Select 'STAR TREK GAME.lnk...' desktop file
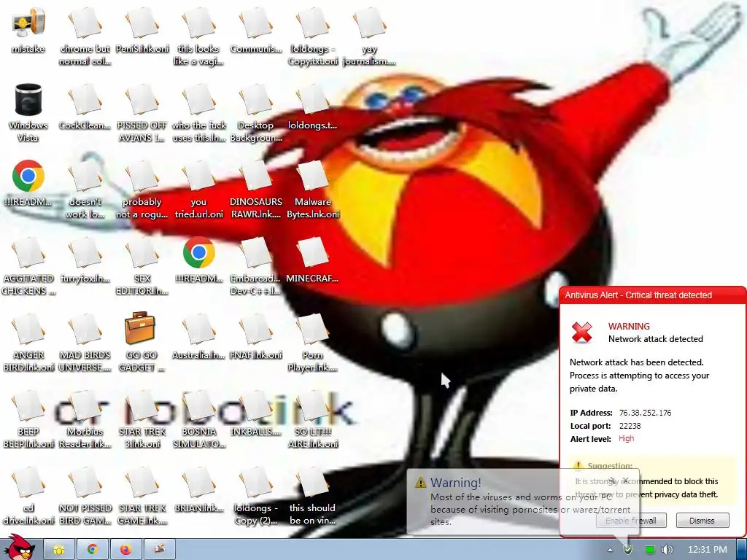Screen dimensions: 747x560 tap(142, 496)
